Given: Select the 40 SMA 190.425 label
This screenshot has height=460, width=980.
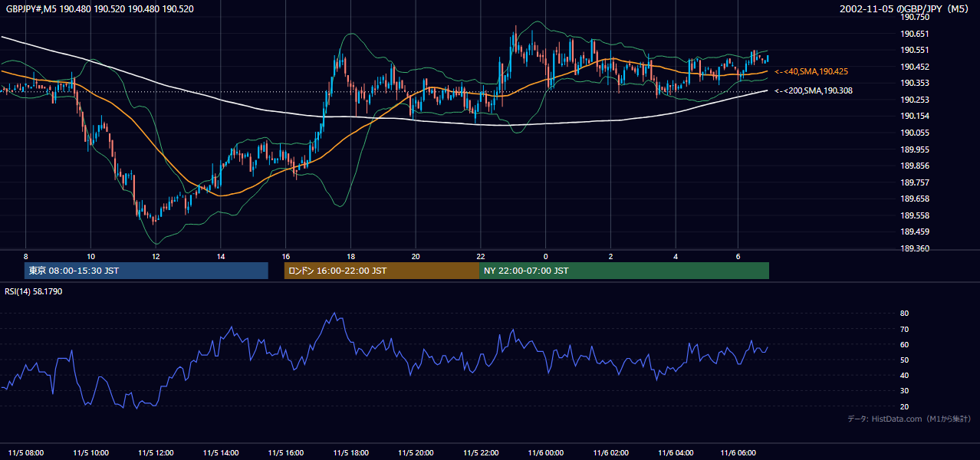Looking at the screenshot, I should [811, 71].
